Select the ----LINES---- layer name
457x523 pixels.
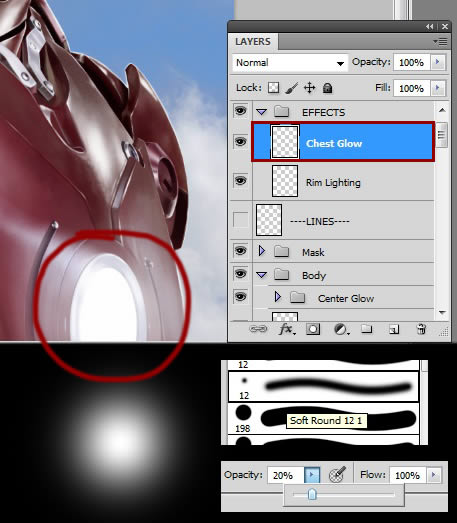click(320, 221)
